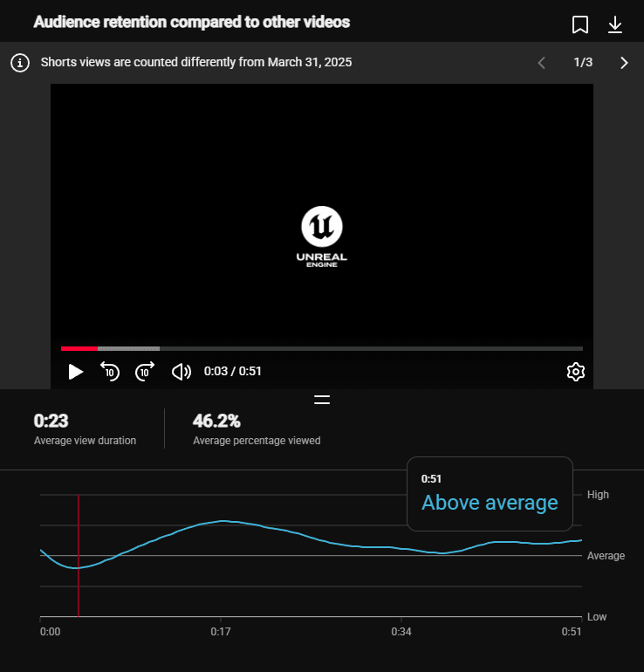Click the 0:17 time axis tick label
The height and width of the screenshot is (672, 644).
pyautogui.click(x=221, y=632)
